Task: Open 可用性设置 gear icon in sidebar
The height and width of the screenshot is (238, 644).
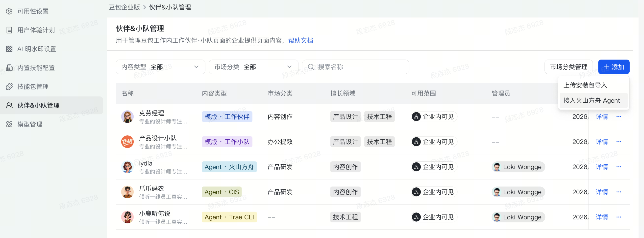Action: (9, 11)
